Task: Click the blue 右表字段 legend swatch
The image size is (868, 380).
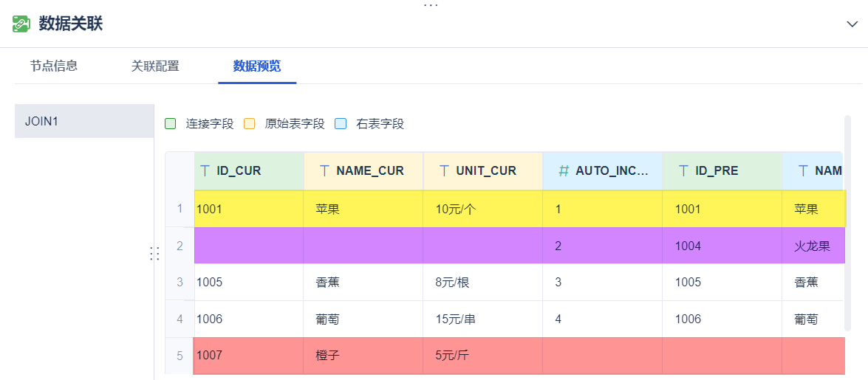Action: (x=341, y=124)
